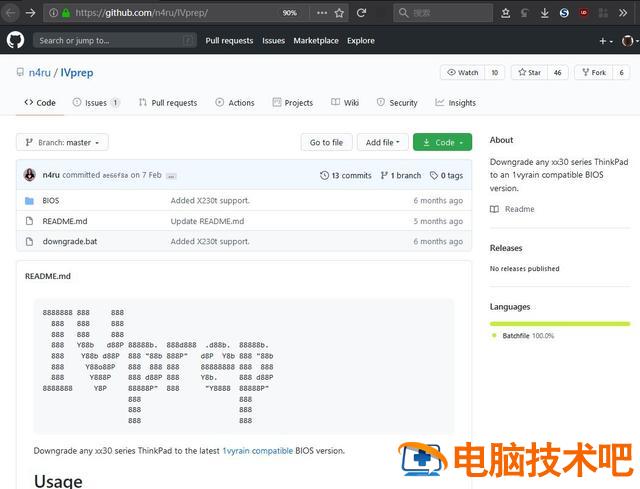640x489 pixels.
Task: Open the BIOS folder
Action: pos(51,201)
